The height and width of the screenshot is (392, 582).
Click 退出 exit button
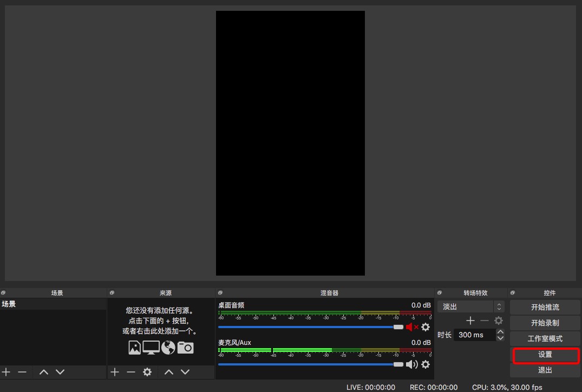point(545,370)
